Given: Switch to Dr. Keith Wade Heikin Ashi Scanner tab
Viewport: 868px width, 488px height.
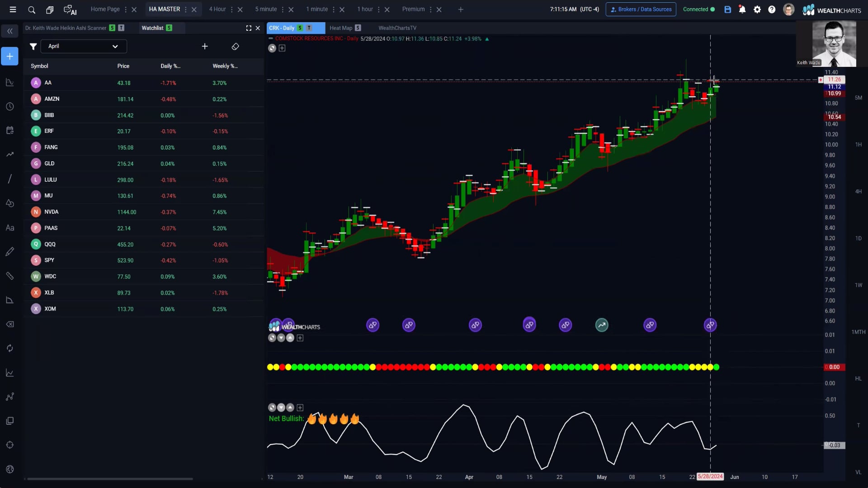Looking at the screenshot, I should coord(66,28).
